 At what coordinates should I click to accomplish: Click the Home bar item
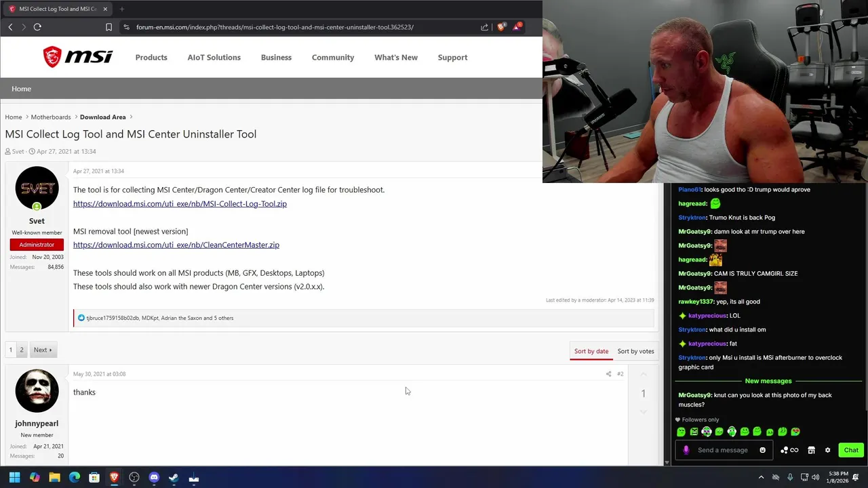pyautogui.click(x=21, y=89)
